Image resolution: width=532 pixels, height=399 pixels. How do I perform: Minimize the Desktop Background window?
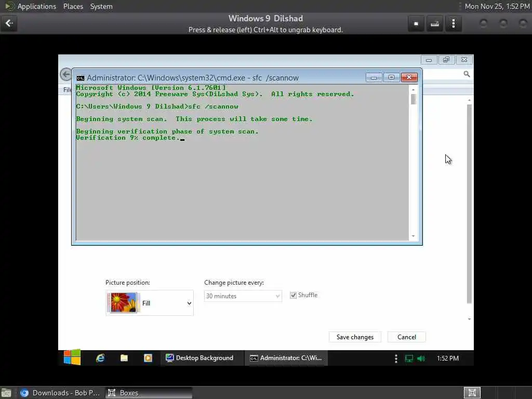click(x=429, y=60)
